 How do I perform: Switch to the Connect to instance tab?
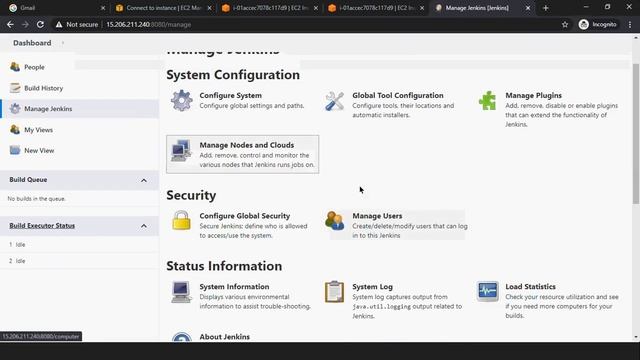click(163, 8)
